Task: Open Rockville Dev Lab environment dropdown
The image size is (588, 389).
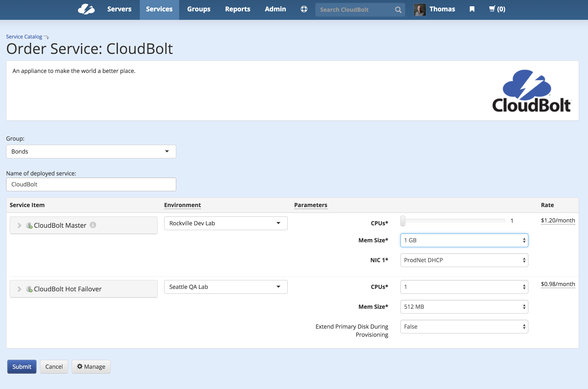Action: click(x=226, y=223)
